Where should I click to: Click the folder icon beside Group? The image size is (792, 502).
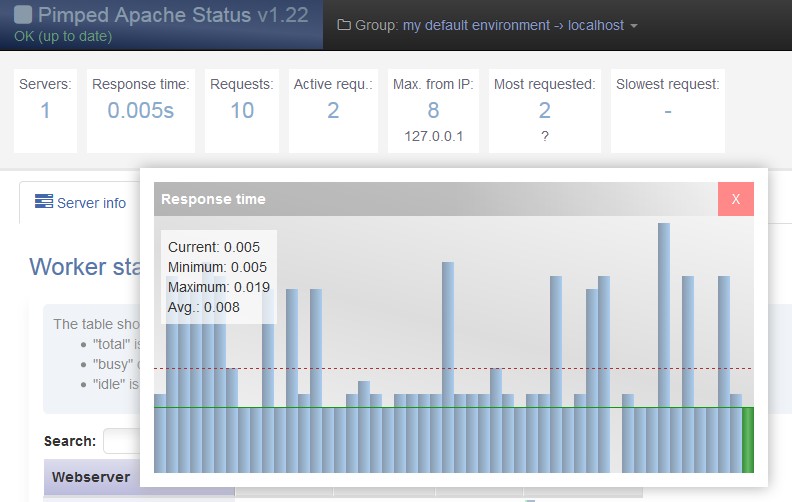click(x=344, y=25)
